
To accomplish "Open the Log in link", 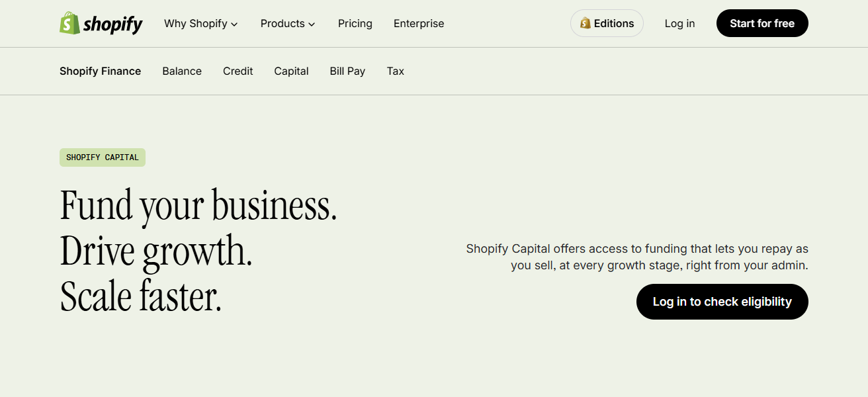I will tap(679, 23).
